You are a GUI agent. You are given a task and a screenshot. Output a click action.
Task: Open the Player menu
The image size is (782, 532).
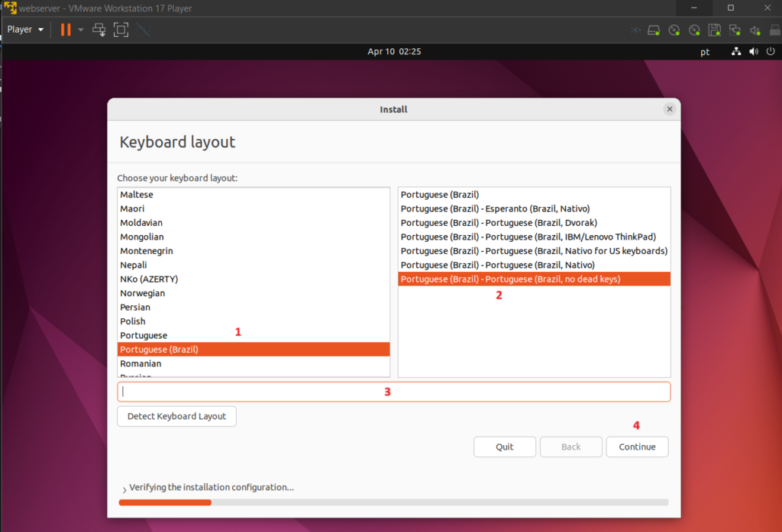(x=25, y=30)
